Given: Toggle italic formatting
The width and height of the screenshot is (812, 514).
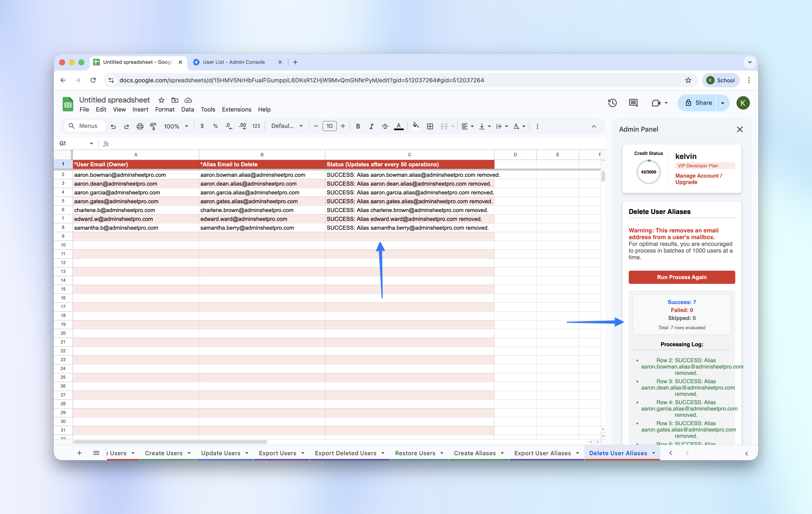Looking at the screenshot, I should (371, 126).
